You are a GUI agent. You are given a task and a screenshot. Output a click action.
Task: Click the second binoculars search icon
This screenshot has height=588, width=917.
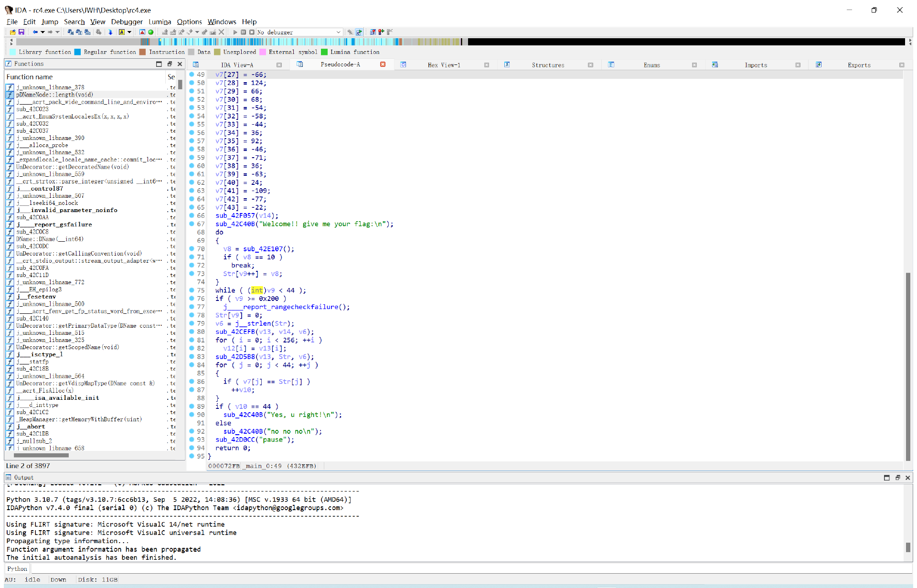[x=79, y=32]
